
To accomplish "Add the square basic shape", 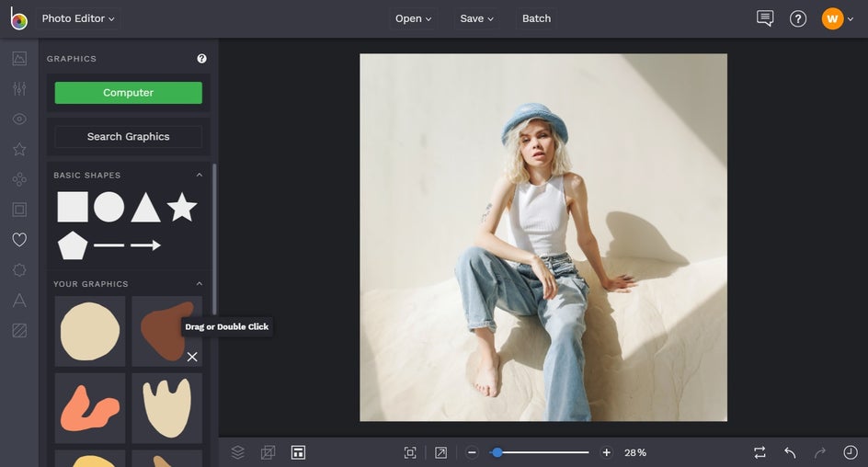I will tap(73, 207).
